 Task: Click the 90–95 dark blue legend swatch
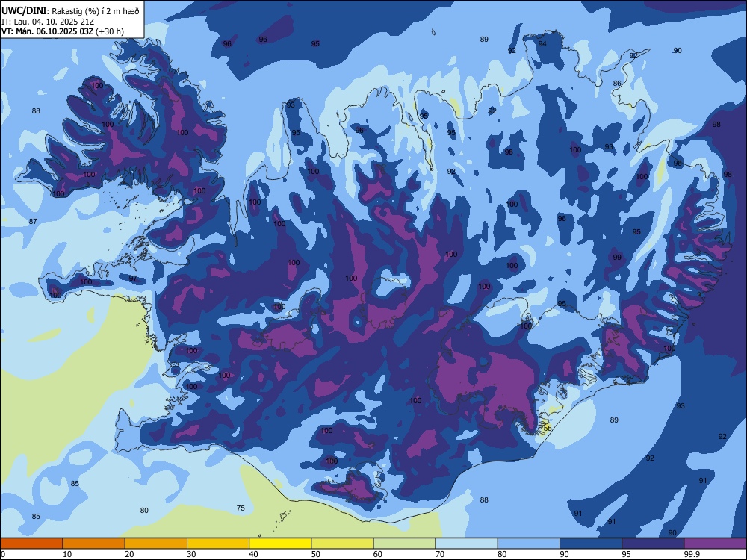(591, 544)
